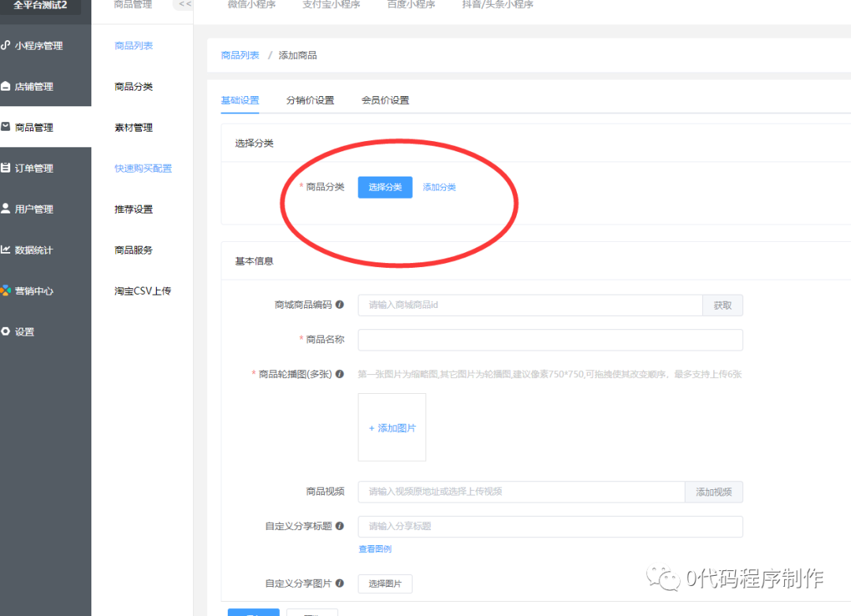
Task: Switch to 微信小程序 platform tab
Action: tap(251, 5)
